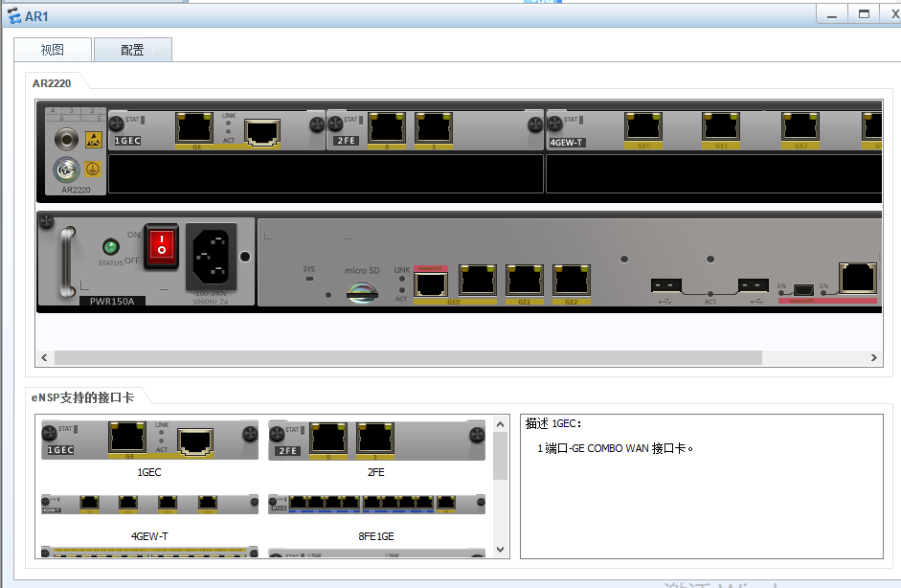
Task: Click the mini USB console port
Action: (803, 289)
